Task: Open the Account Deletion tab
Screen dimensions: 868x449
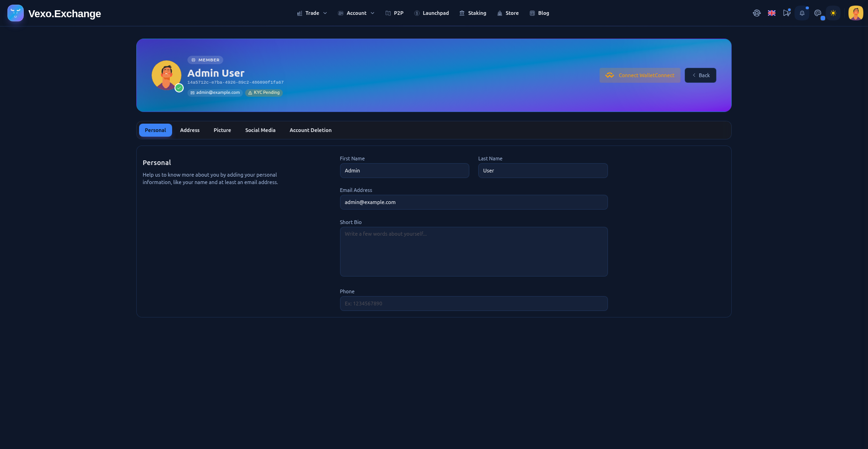Action: tap(311, 130)
